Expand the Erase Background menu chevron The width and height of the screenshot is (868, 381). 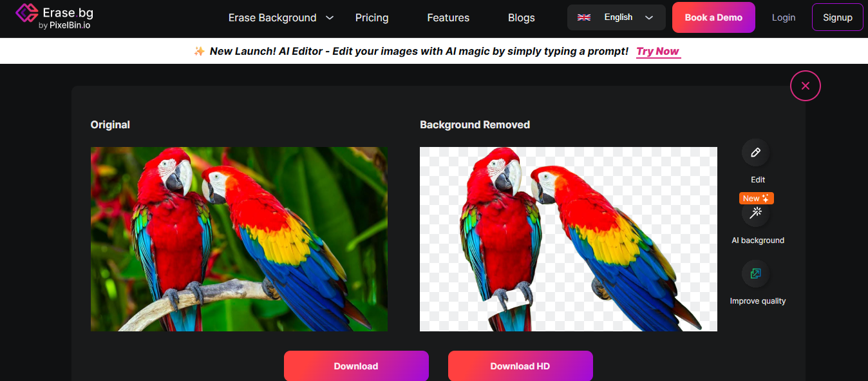click(330, 18)
